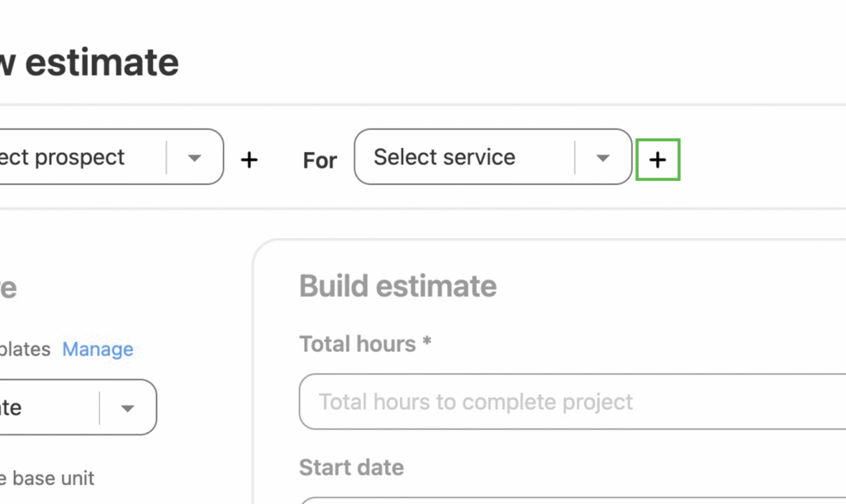Click empty space right of Build estimate heading

click(661, 286)
